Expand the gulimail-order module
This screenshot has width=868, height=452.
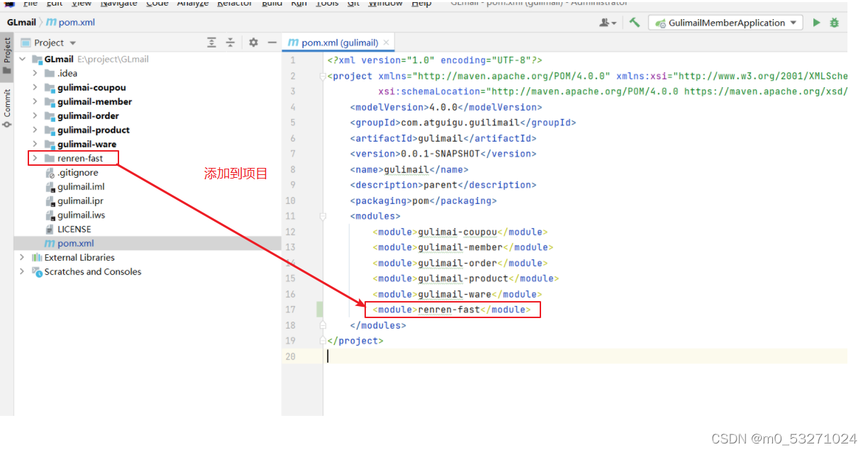[35, 116]
